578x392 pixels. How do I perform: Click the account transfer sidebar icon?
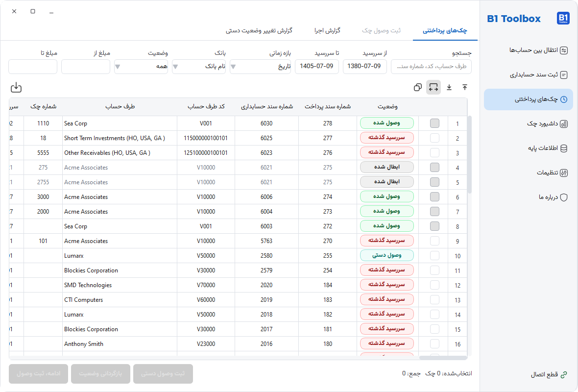(x=564, y=50)
